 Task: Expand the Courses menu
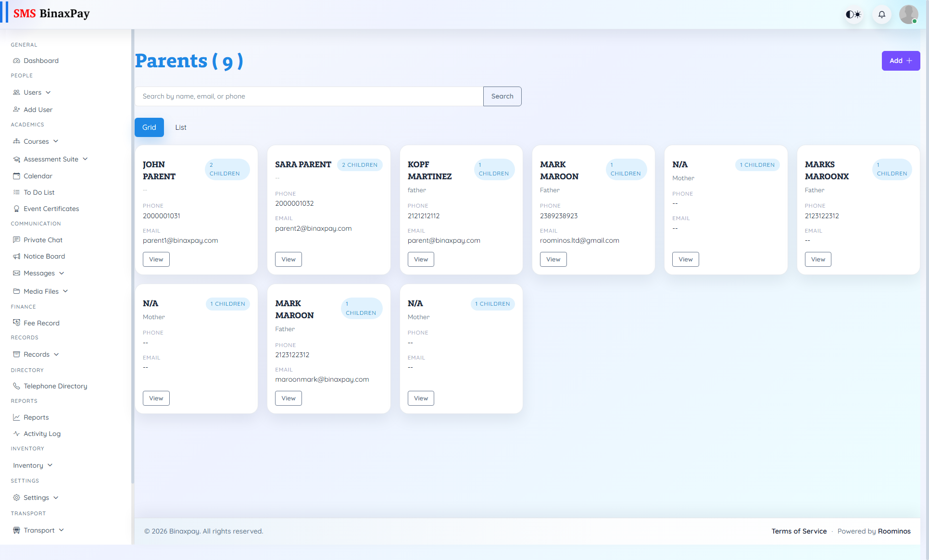pyautogui.click(x=36, y=141)
